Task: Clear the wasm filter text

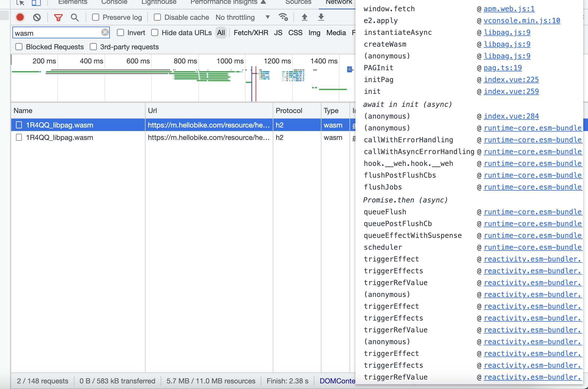Action: (105, 32)
